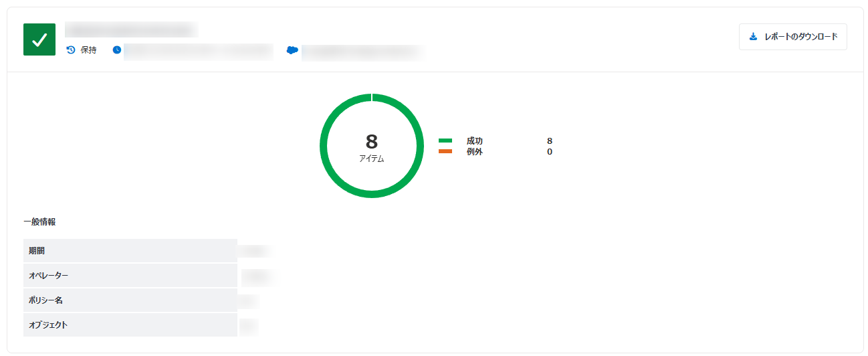Select the ポリシー名 row label

(x=45, y=300)
